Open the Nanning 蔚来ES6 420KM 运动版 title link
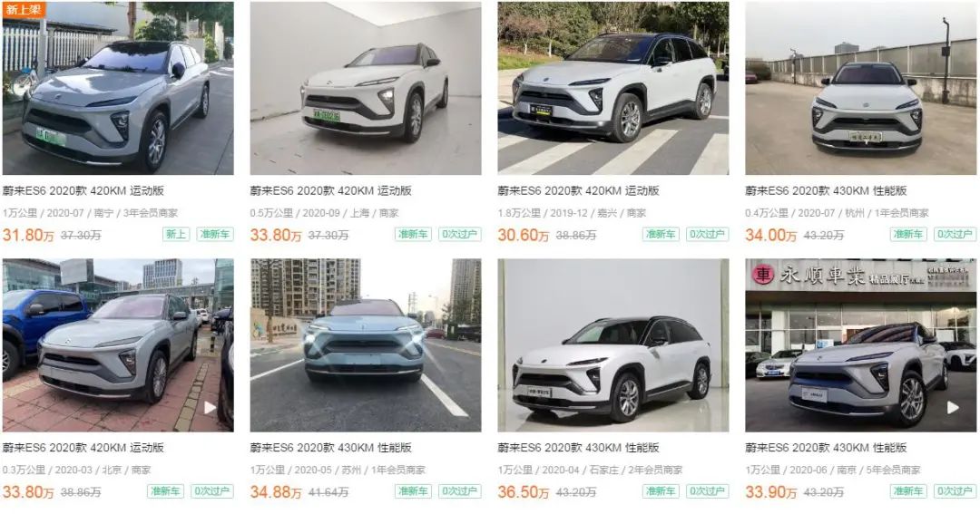The image size is (980, 514). [x=83, y=190]
